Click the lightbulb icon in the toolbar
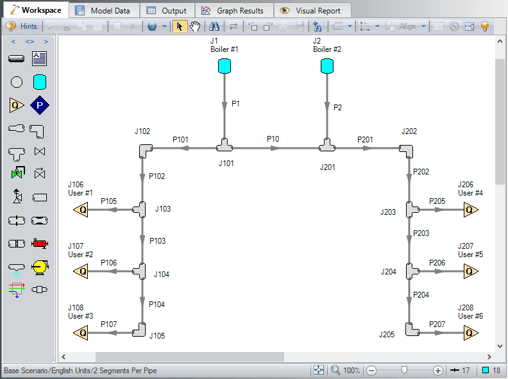This screenshot has height=379, width=508. 485,26
